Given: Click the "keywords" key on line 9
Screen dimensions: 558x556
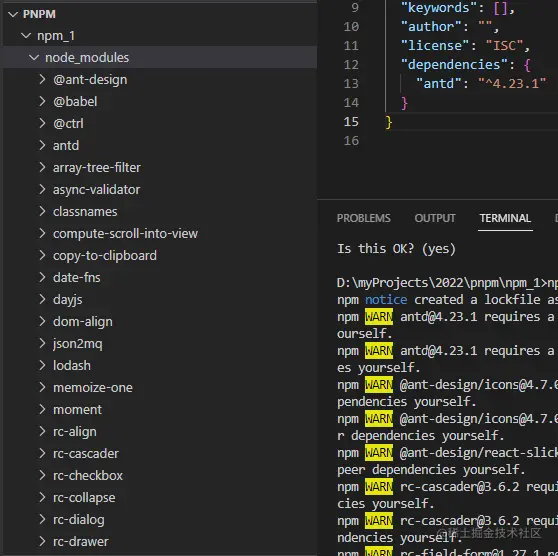Looking at the screenshot, I should tap(438, 8).
